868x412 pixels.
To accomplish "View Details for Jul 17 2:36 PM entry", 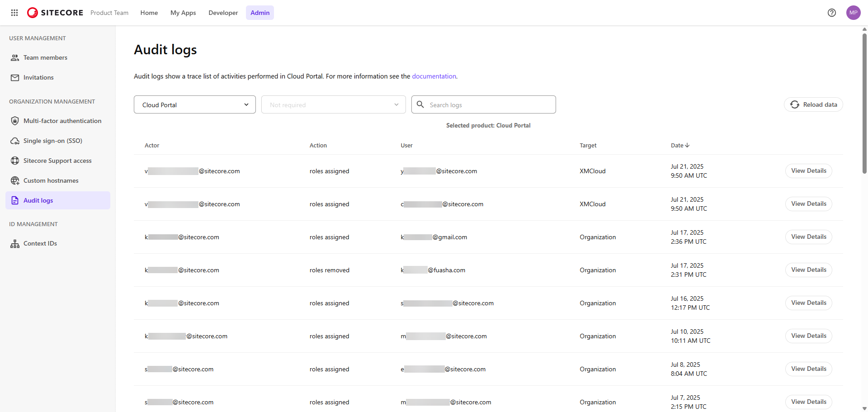I will click(809, 237).
